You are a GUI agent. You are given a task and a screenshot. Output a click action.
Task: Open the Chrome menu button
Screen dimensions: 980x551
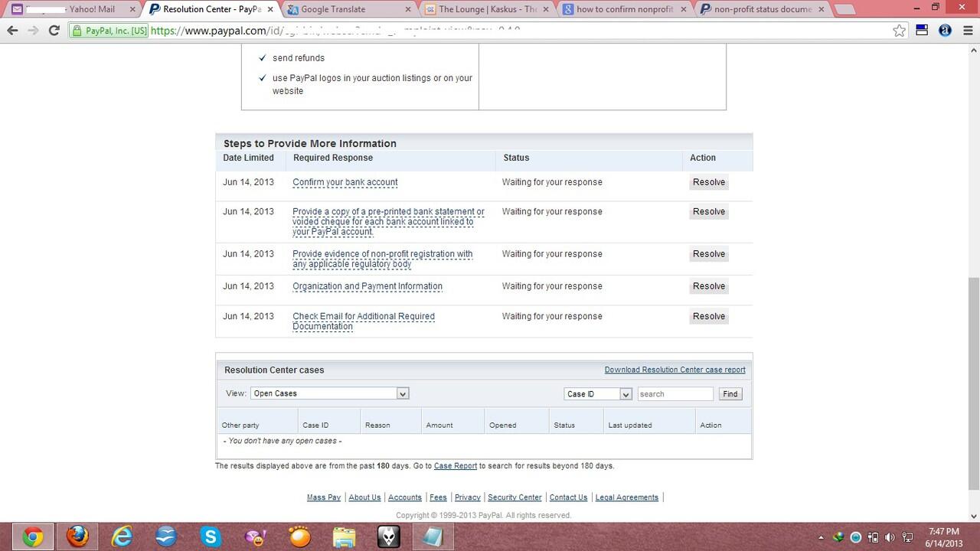tap(969, 31)
